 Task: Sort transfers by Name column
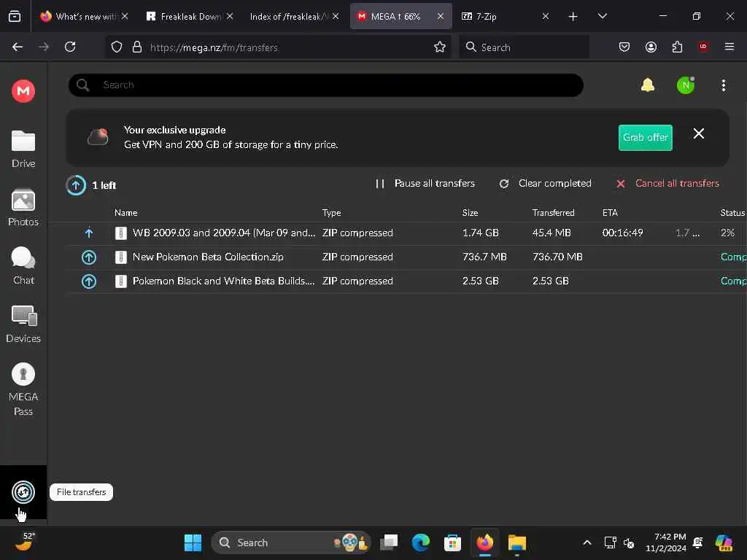click(x=125, y=213)
